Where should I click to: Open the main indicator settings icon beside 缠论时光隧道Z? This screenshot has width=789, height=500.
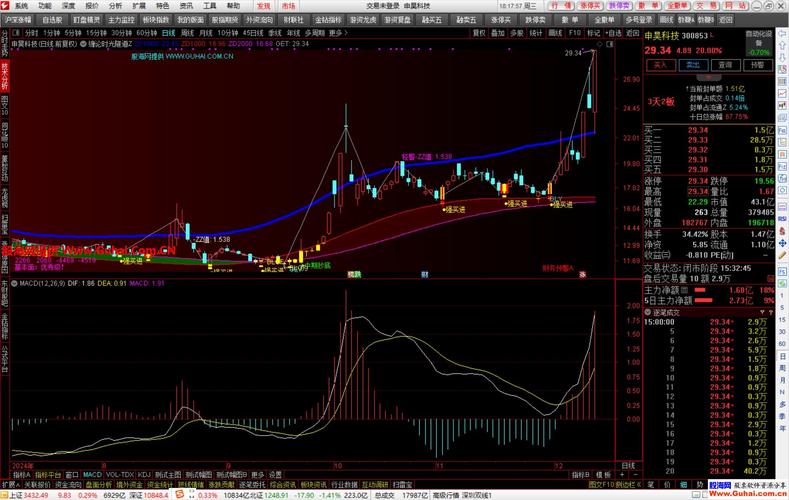click(83, 44)
